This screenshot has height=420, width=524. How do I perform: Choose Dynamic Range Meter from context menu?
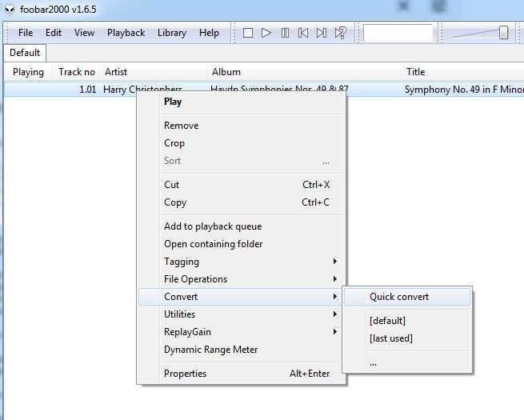(x=211, y=350)
